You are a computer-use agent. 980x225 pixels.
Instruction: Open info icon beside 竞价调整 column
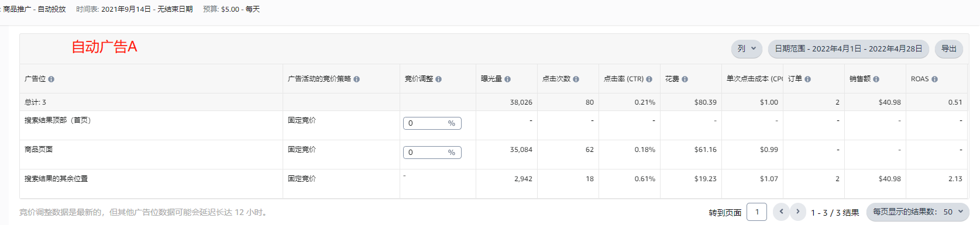(x=438, y=79)
